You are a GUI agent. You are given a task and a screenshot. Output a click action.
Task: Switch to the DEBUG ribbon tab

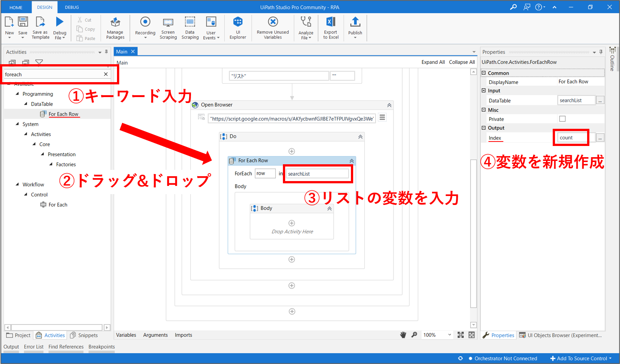tap(72, 7)
